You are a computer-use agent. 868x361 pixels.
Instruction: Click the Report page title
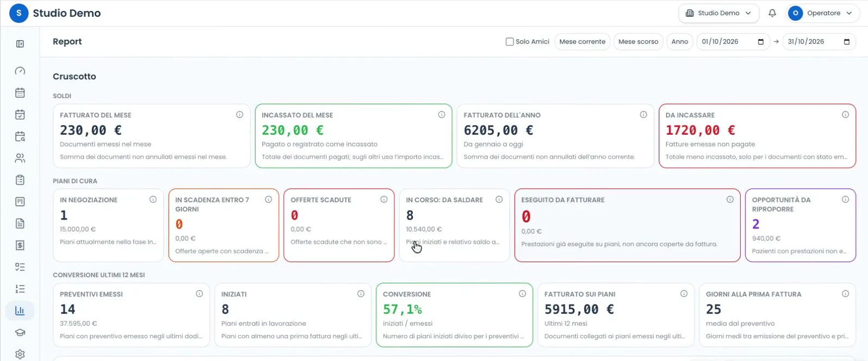pos(67,42)
